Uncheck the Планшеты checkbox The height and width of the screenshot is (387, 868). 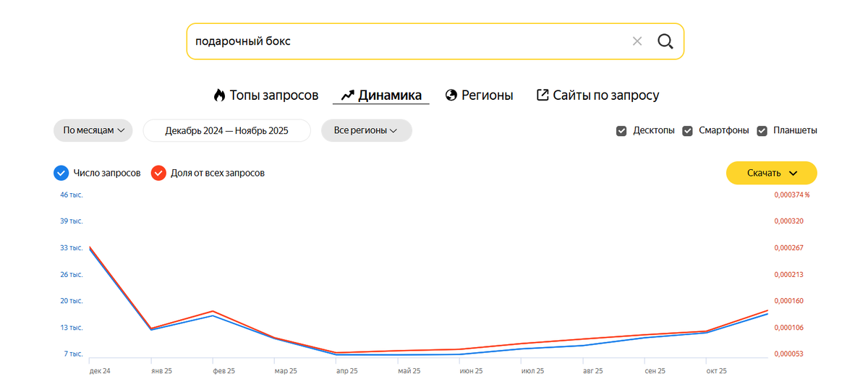point(762,131)
